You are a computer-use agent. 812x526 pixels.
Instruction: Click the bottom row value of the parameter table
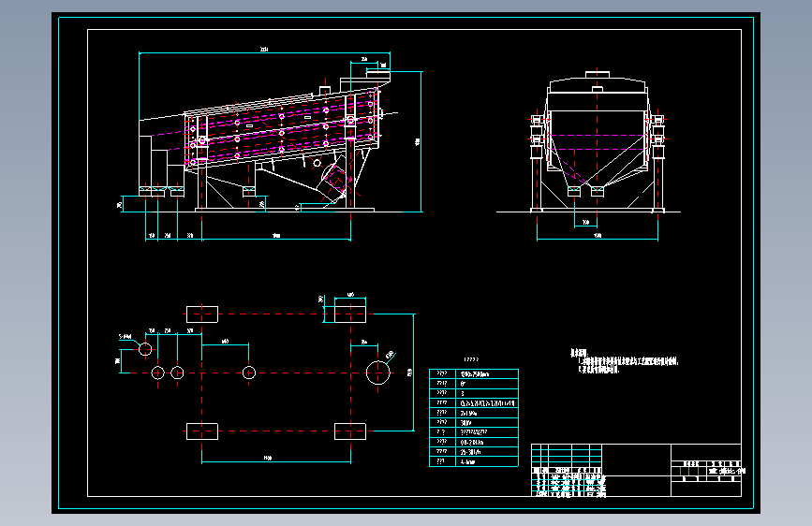coord(487,461)
